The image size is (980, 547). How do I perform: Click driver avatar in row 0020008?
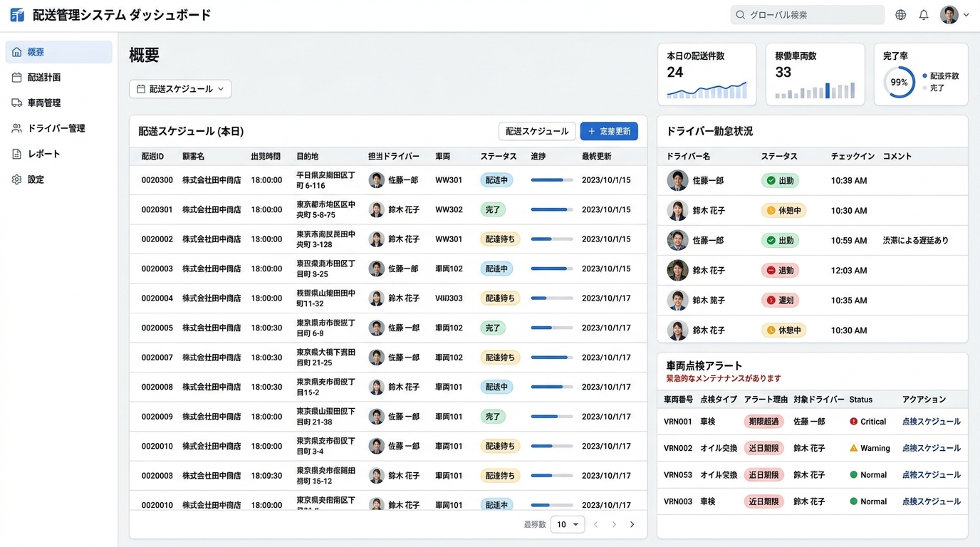coord(377,387)
